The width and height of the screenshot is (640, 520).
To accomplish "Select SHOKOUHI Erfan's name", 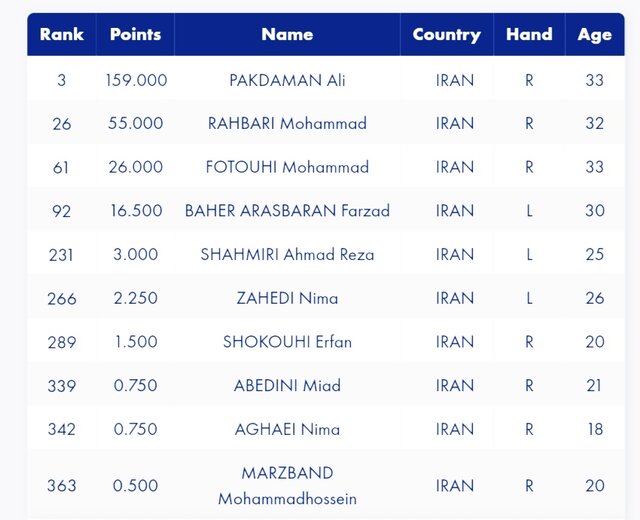I will [287, 342].
